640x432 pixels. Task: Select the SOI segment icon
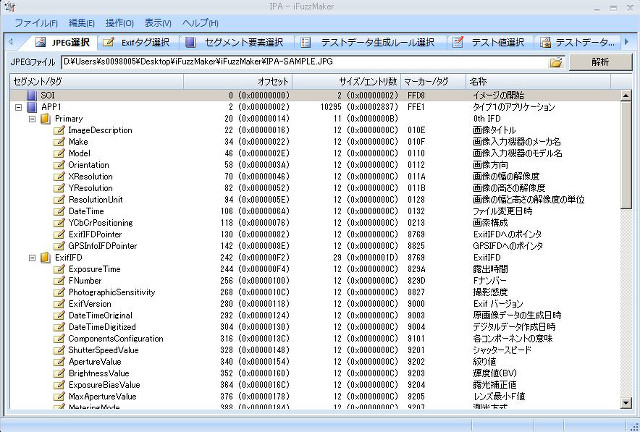[32, 96]
